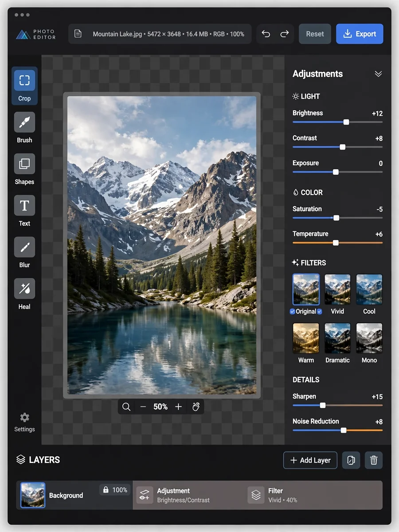Undo the last edit

266,34
